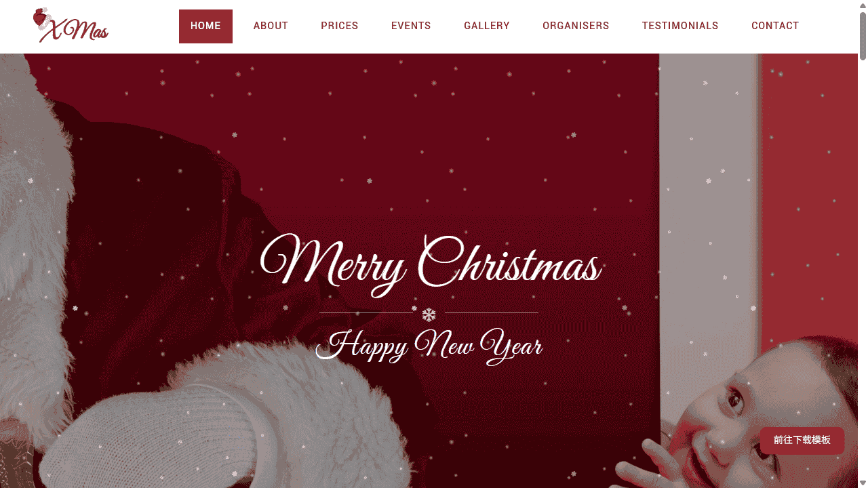Viewport: 868px width, 488px height.
Task: Click the snowflake divider icon under Merry Christmas
Action: (x=429, y=314)
